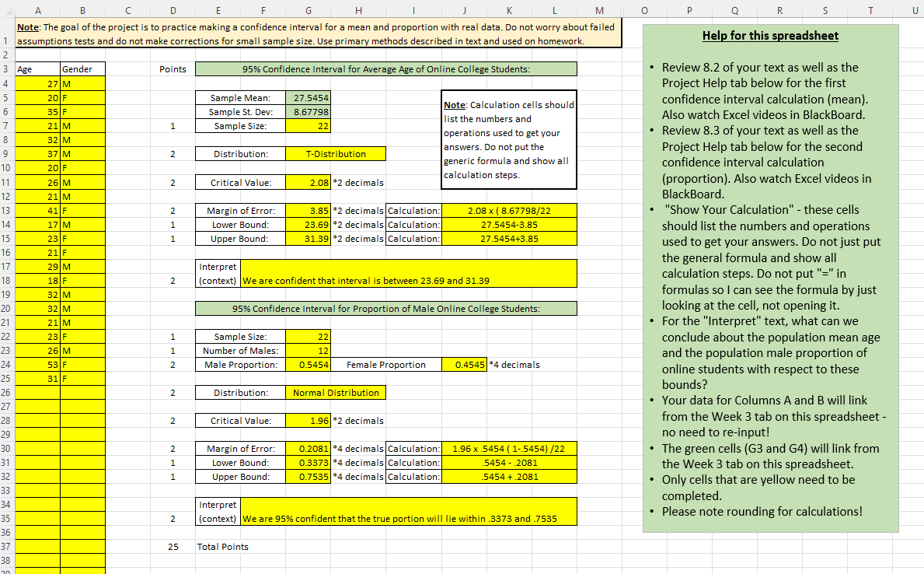Select upper bound 31.39 cell
Image resolution: width=924 pixels, height=574 pixels.
(309, 239)
